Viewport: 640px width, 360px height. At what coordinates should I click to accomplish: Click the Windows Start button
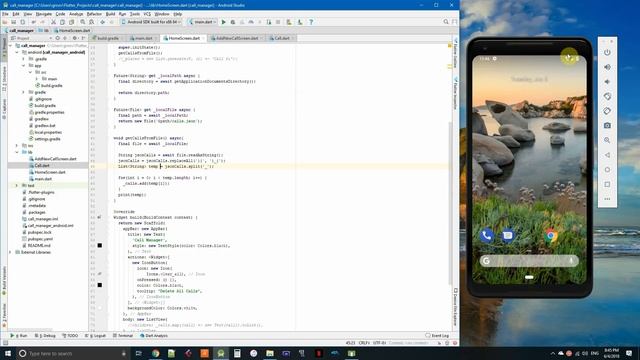click(x=8, y=353)
